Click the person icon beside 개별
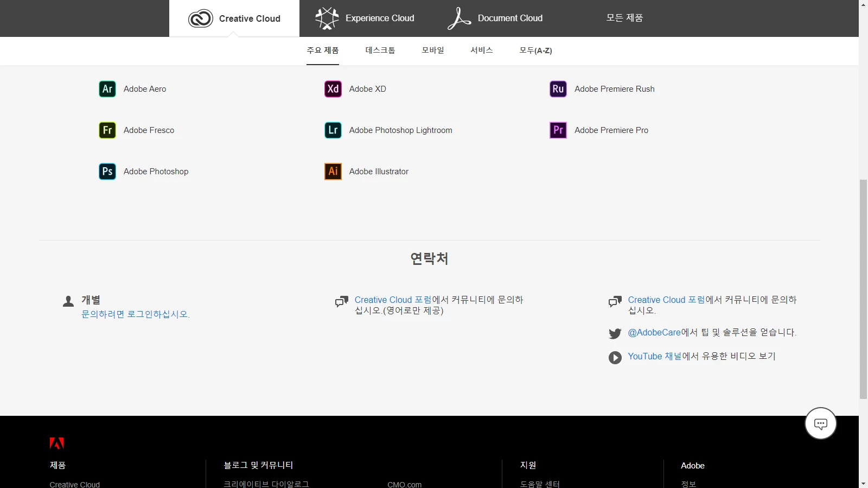The width and height of the screenshot is (868, 488). pyautogui.click(x=68, y=301)
